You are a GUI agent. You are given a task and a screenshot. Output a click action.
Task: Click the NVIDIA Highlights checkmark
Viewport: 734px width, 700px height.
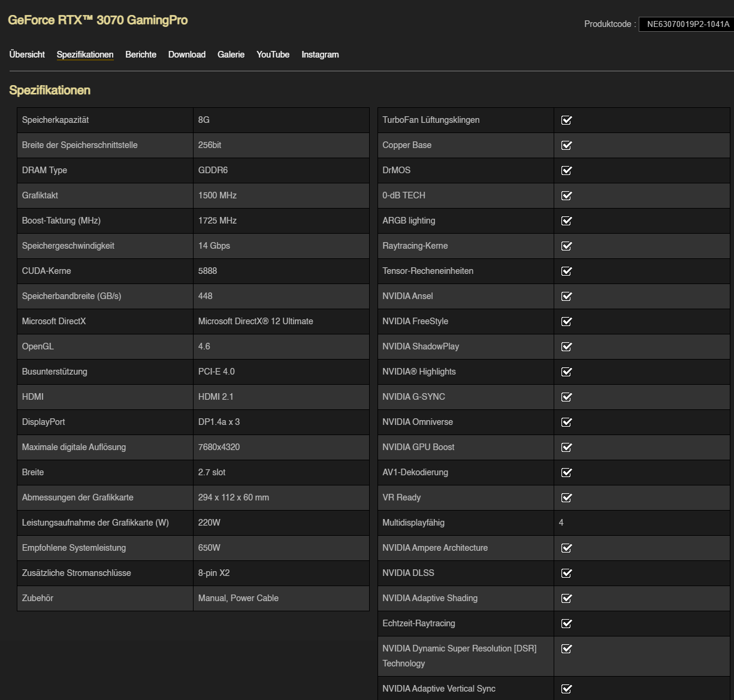pyautogui.click(x=567, y=372)
